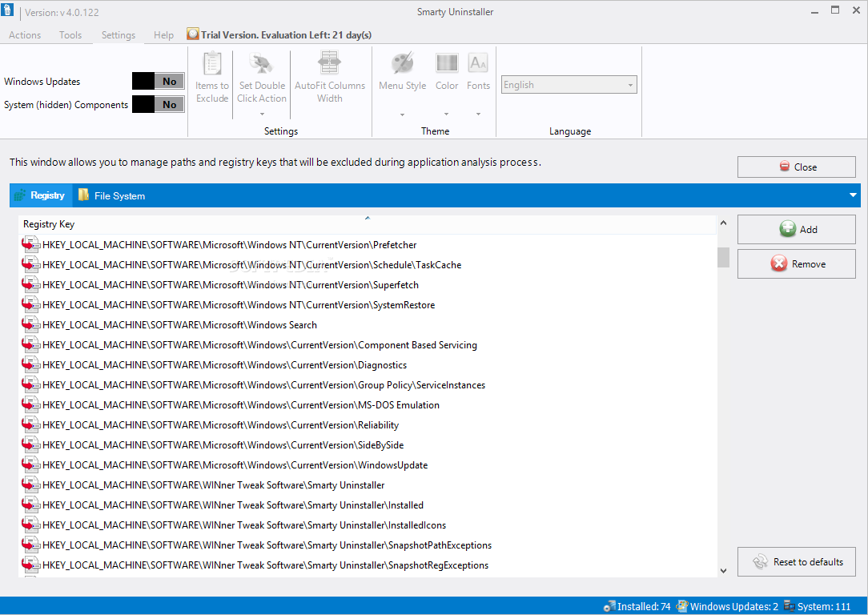
Task: Expand the Fonts dropdown arrow
Action: point(478,115)
